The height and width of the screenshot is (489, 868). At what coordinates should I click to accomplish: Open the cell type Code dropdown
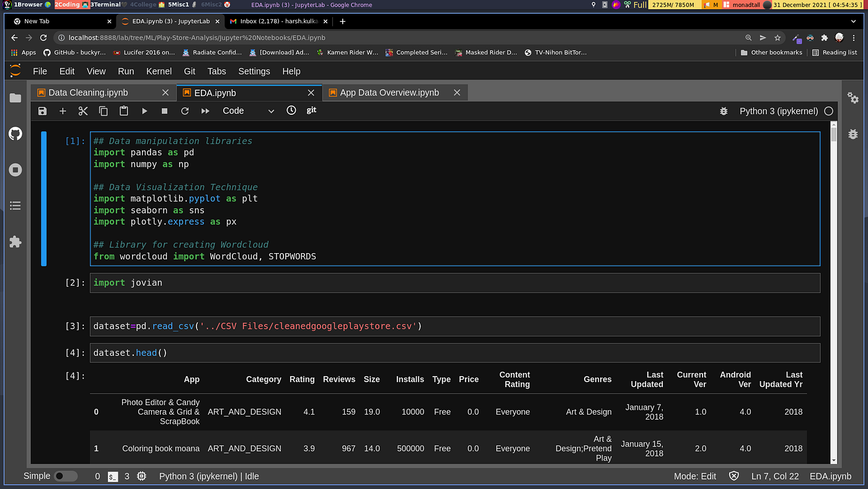[248, 111]
